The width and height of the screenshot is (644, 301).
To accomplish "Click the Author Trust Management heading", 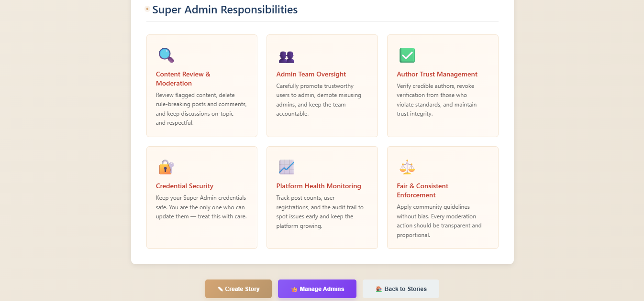I will click(x=437, y=75).
